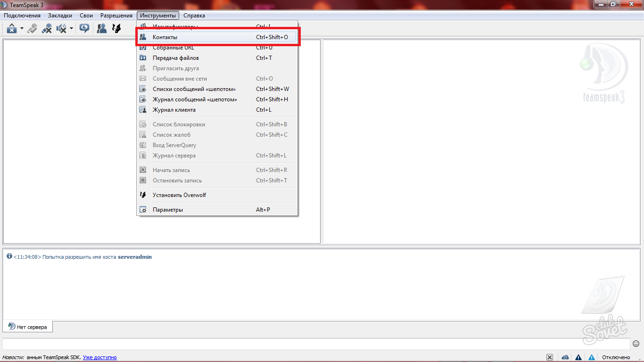Switch to the Нет сервера chat tab
Screen dimensions: 644x362
click(x=28, y=327)
